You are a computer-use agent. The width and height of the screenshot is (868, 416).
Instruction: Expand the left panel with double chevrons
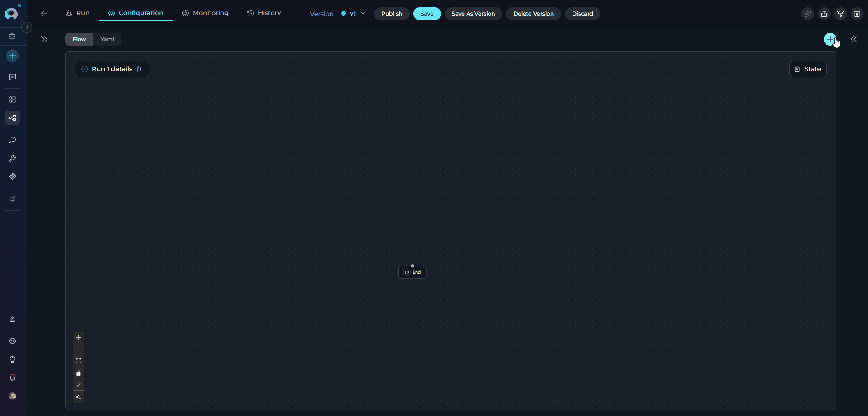click(44, 39)
